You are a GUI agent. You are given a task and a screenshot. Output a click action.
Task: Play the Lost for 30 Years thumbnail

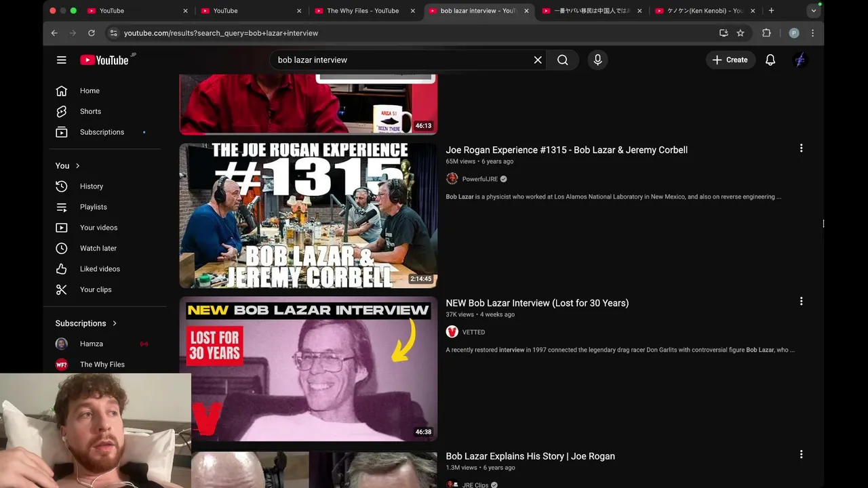point(309,369)
